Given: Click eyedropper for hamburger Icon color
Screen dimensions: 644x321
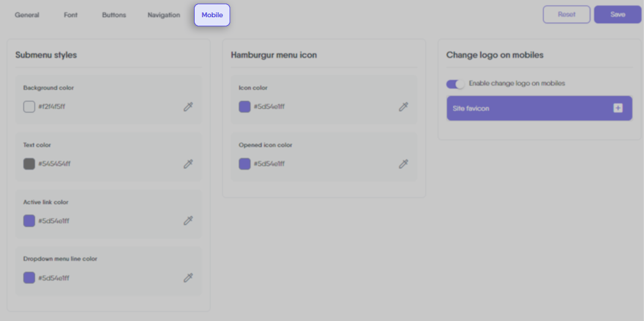Looking at the screenshot, I should 403,107.
